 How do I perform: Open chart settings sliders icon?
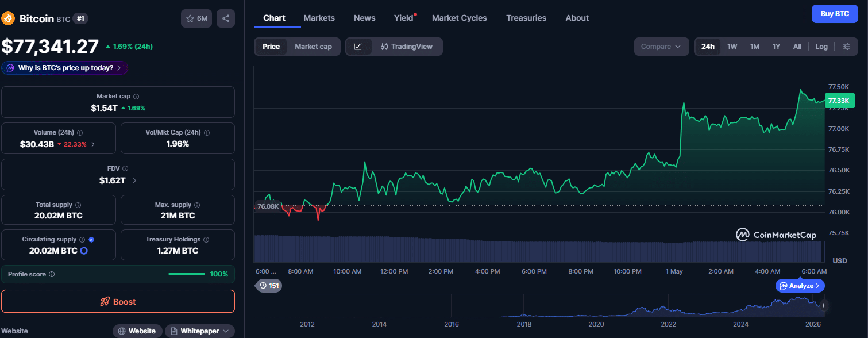pos(846,47)
